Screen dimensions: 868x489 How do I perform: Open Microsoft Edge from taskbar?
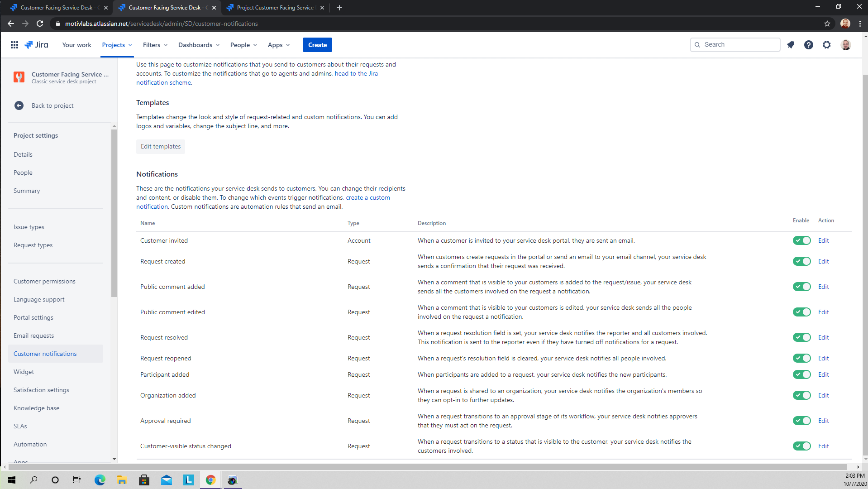[x=100, y=480]
